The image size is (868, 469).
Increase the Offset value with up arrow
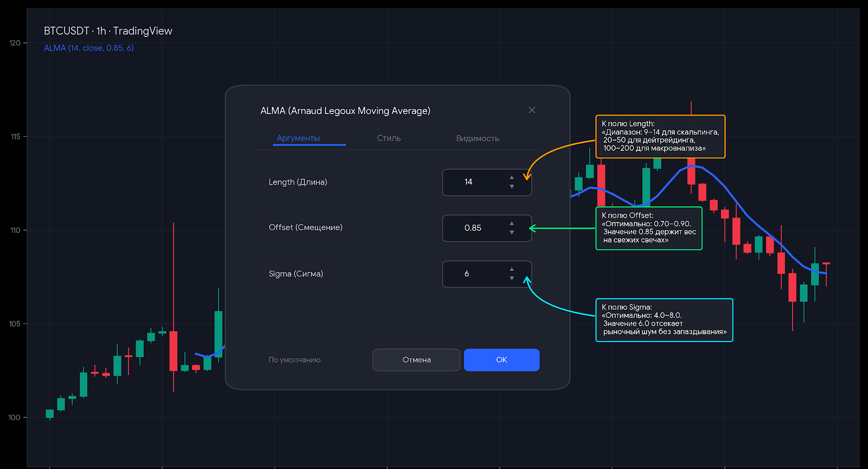[512, 223]
